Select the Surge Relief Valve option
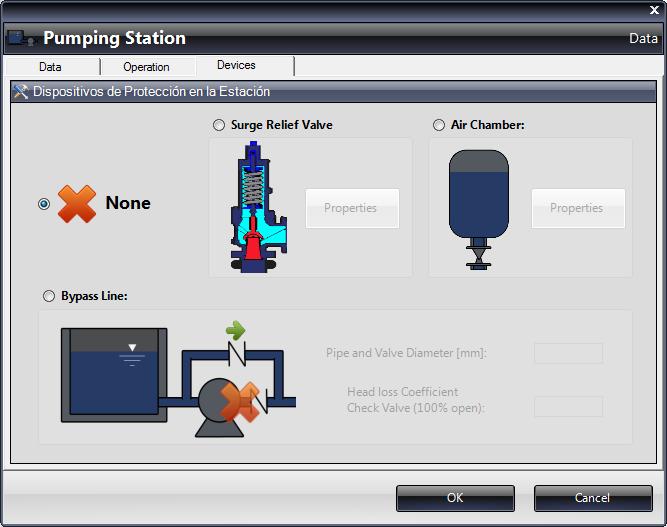This screenshot has width=667, height=527. [219, 126]
